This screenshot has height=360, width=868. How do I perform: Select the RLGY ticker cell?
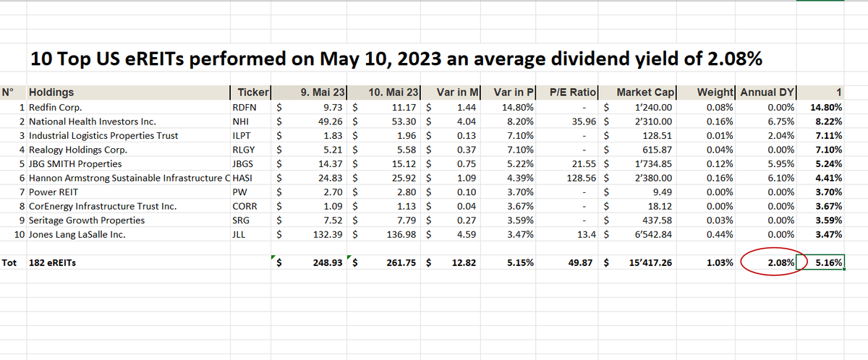(250, 150)
